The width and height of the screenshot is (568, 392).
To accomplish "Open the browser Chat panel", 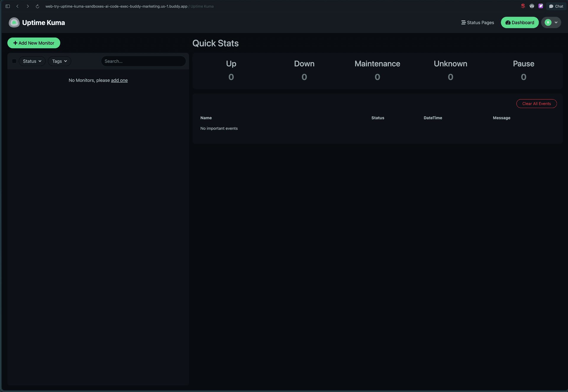I will click(556, 6).
